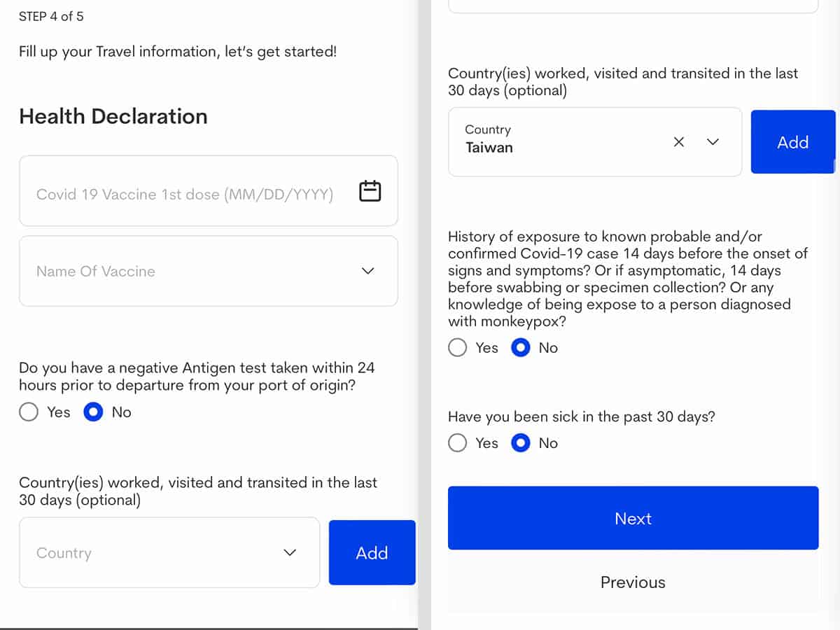Choose Yes for Covid-19 exposure history
Viewport: 840px width, 630px height.
(x=458, y=348)
